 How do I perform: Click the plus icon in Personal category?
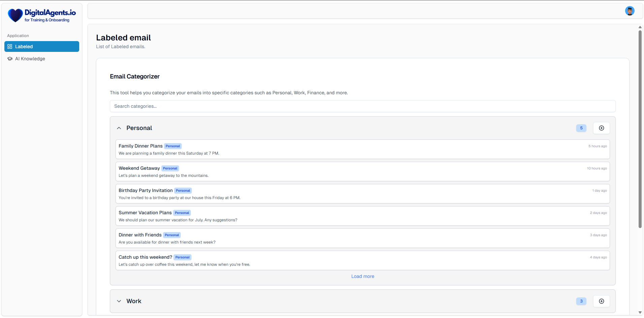tap(601, 128)
